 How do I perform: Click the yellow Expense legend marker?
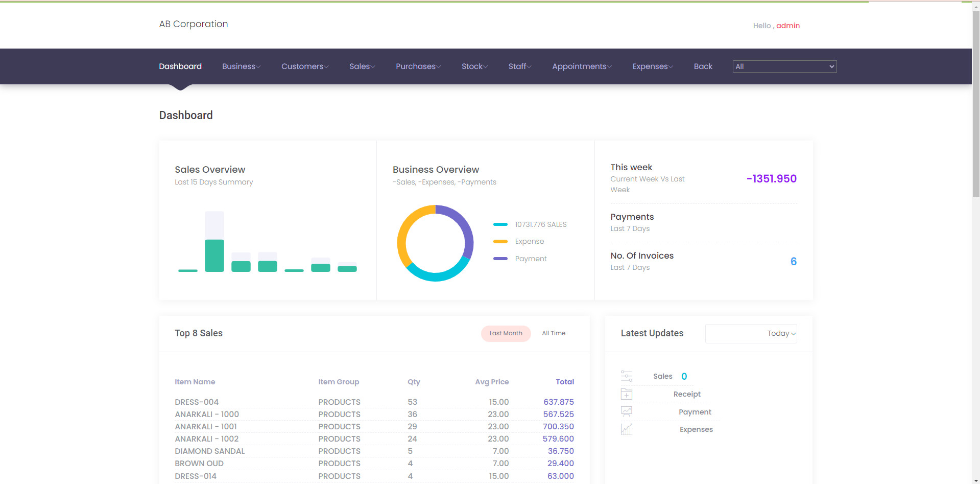click(x=500, y=241)
